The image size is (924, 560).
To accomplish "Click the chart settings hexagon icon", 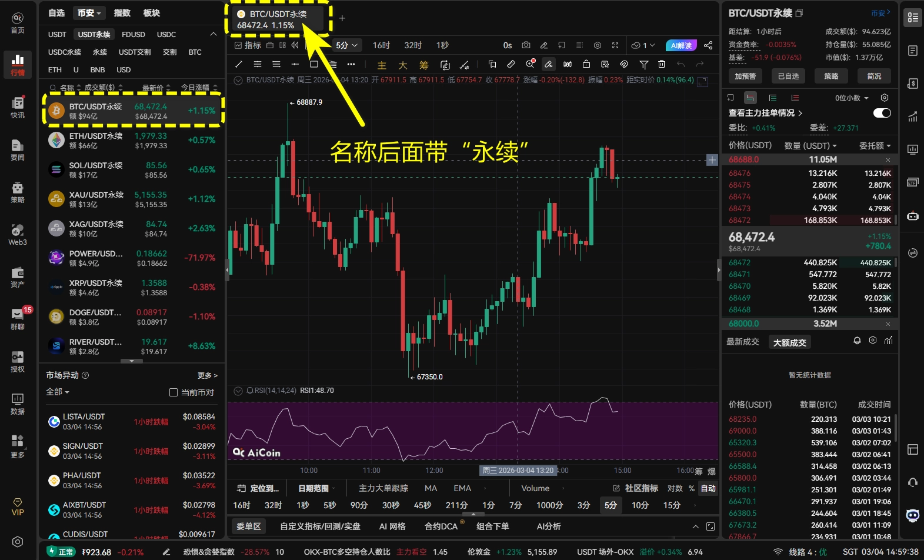I will 598,45.
